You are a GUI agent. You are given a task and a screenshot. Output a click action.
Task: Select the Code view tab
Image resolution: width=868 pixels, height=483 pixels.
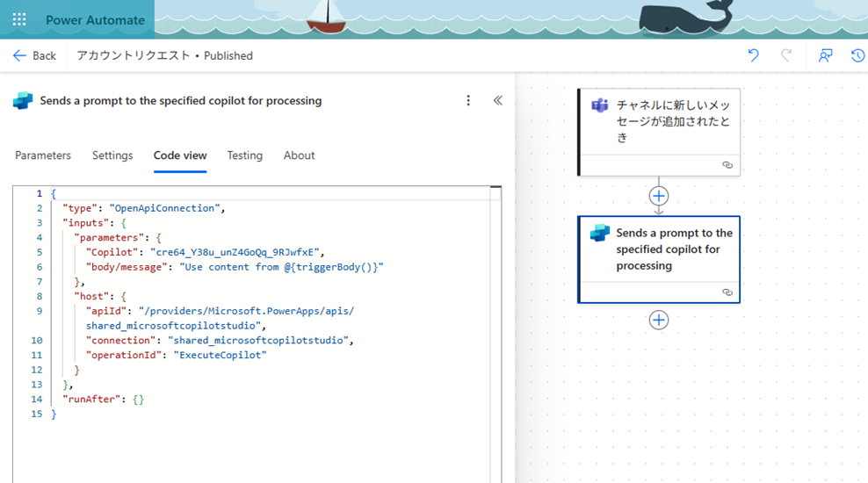pos(180,155)
